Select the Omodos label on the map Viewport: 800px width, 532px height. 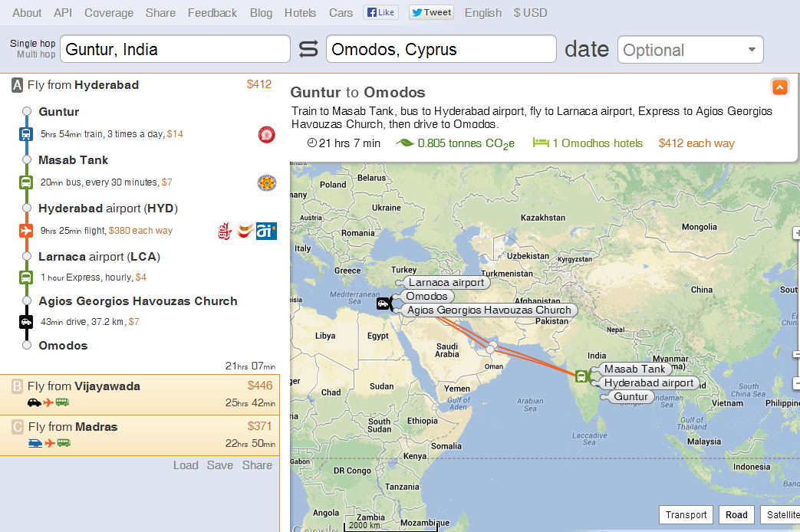[x=426, y=296]
